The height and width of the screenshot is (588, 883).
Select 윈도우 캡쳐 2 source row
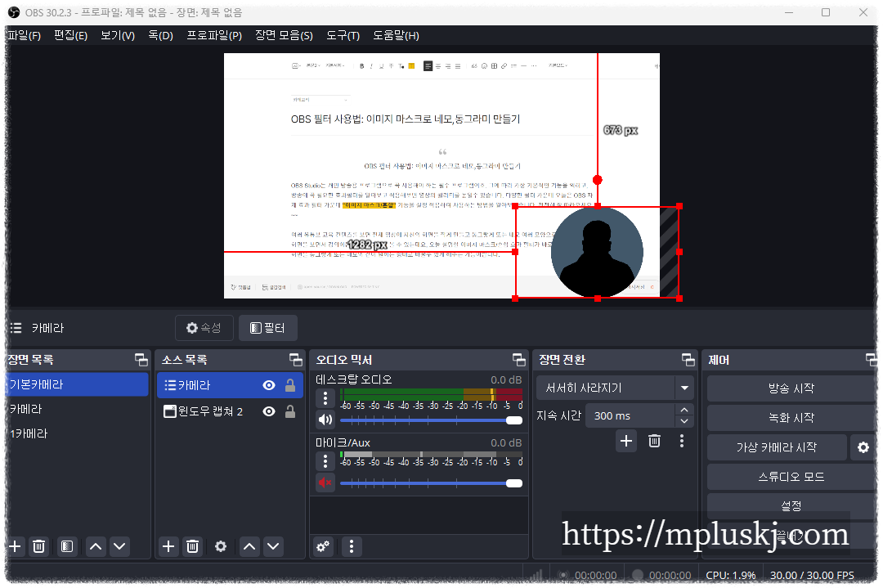pos(230,411)
